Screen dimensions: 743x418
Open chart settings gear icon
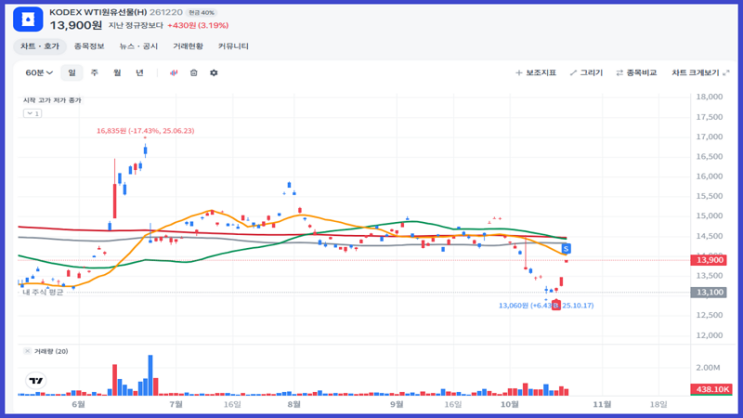click(214, 73)
